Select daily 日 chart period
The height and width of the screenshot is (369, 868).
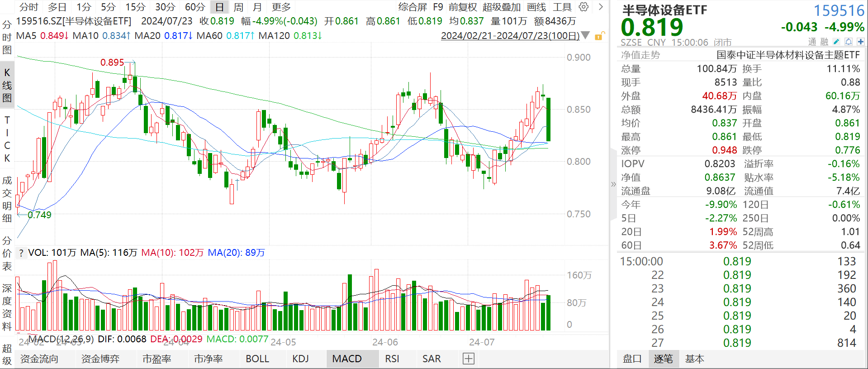(219, 7)
